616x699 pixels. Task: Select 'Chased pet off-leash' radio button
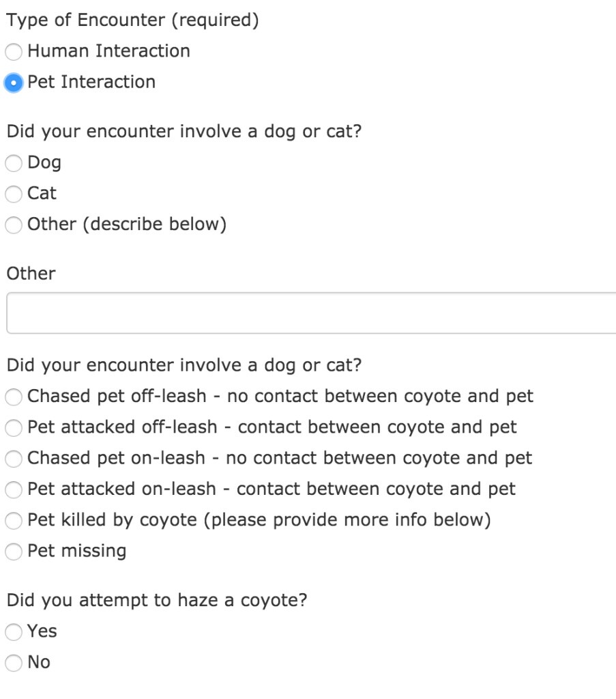pyautogui.click(x=14, y=397)
